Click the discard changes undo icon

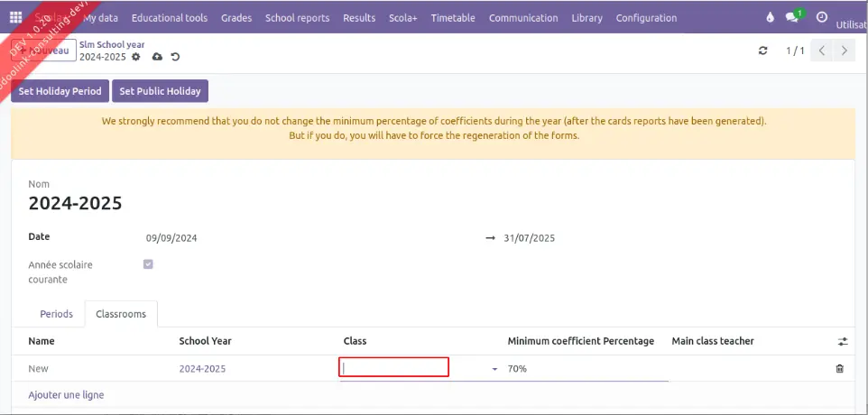[175, 57]
